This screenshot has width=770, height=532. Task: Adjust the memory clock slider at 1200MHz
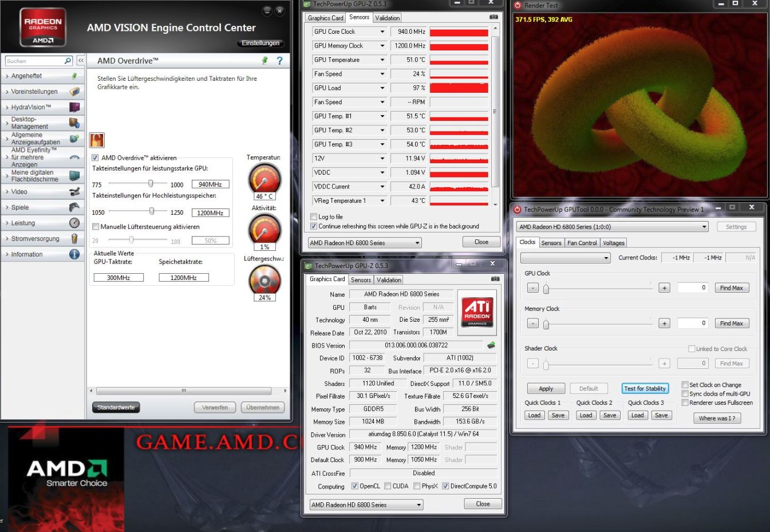click(152, 211)
